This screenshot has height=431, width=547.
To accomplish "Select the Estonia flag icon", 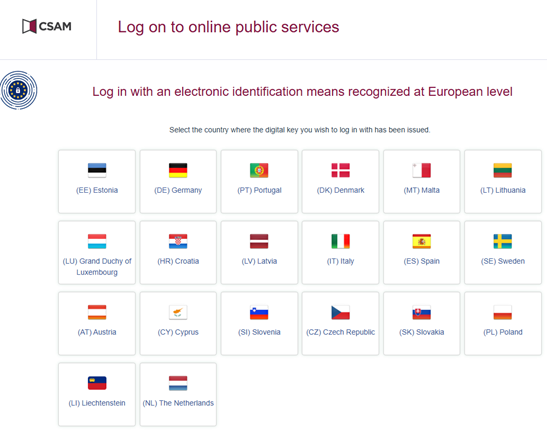I will (x=97, y=170).
